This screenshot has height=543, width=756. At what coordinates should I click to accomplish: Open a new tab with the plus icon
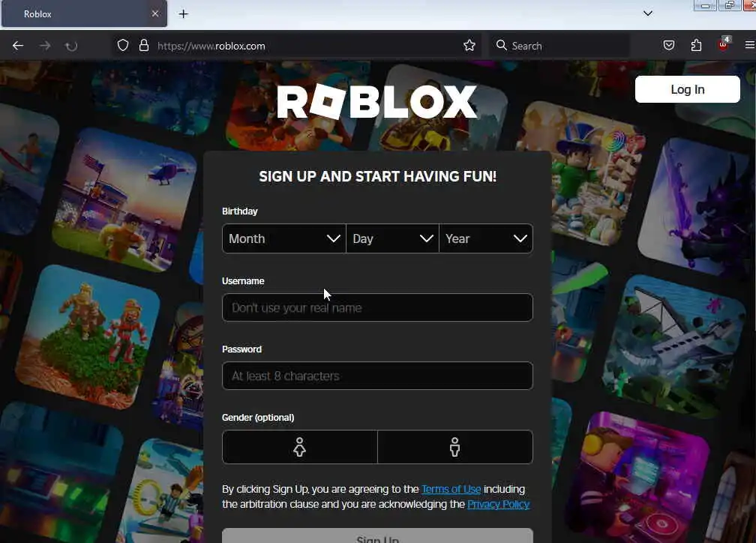click(x=183, y=14)
